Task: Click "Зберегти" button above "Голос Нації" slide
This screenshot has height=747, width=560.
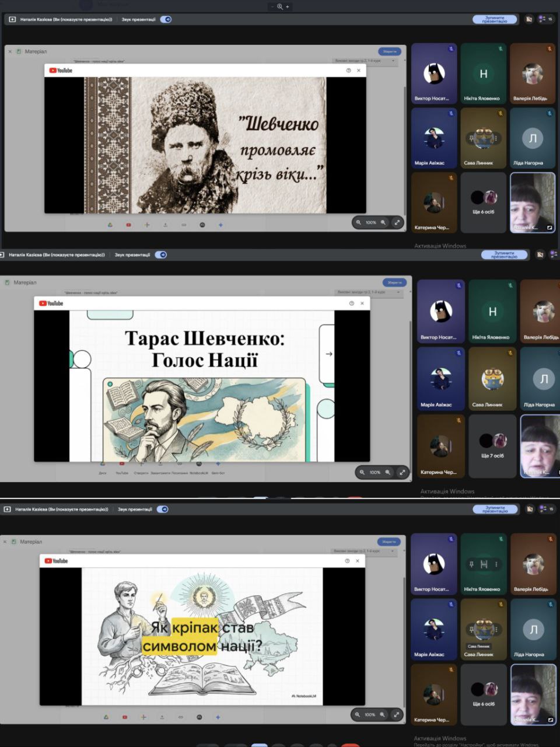Action: click(395, 282)
